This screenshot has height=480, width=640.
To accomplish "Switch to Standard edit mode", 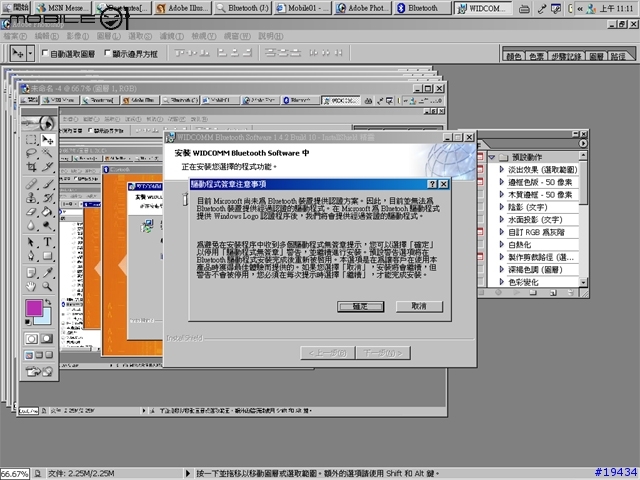I will [x=31, y=339].
